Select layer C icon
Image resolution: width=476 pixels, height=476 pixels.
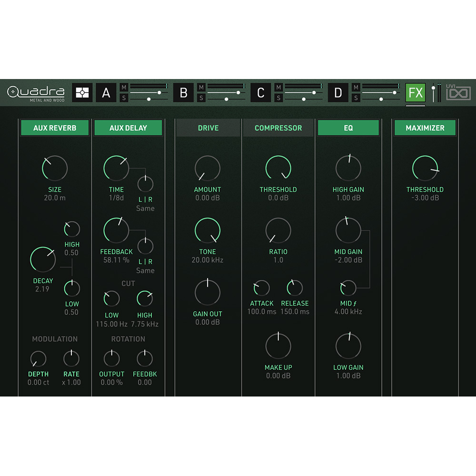pyautogui.click(x=260, y=92)
